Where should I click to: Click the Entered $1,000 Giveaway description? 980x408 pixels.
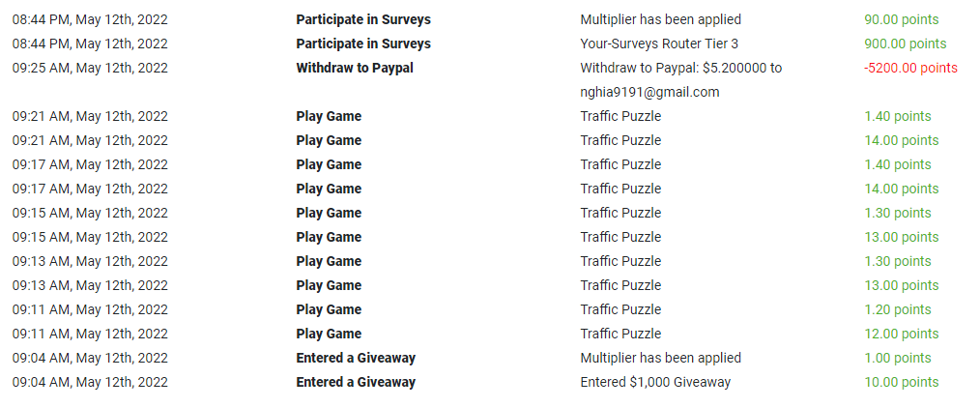pos(655,382)
